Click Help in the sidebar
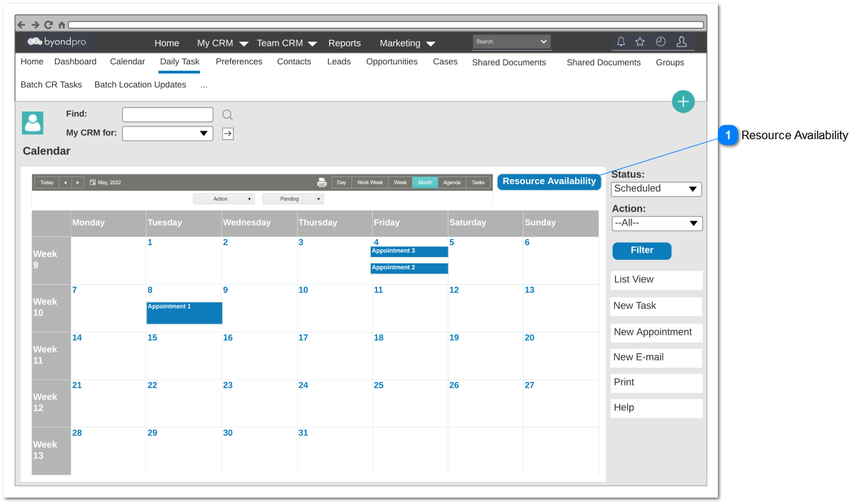This screenshot has height=504, width=860. coord(656,408)
